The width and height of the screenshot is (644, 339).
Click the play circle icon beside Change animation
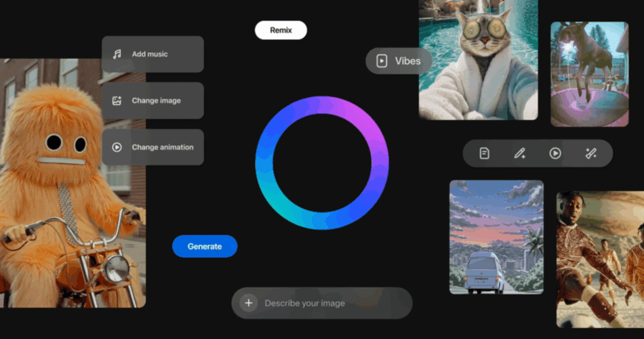coord(117,147)
